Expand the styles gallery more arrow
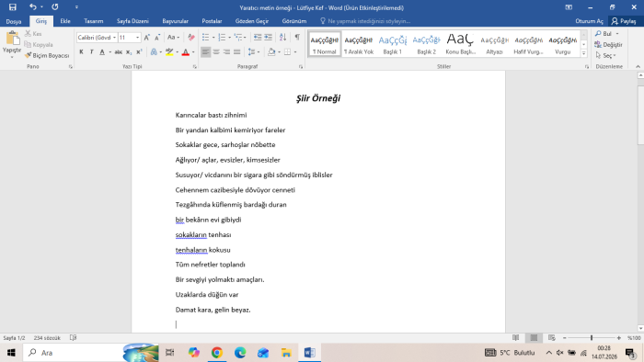The width and height of the screenshot is (644, 362). (583, 53)
